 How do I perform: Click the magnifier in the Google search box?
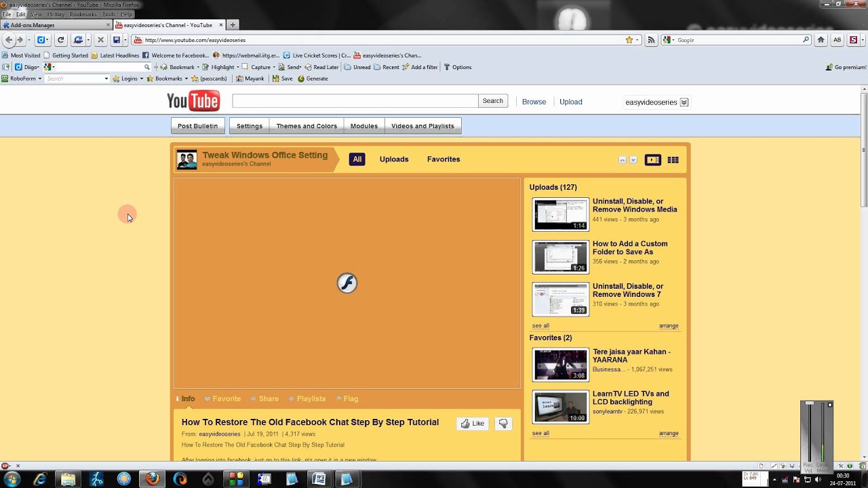coord(806,40)
